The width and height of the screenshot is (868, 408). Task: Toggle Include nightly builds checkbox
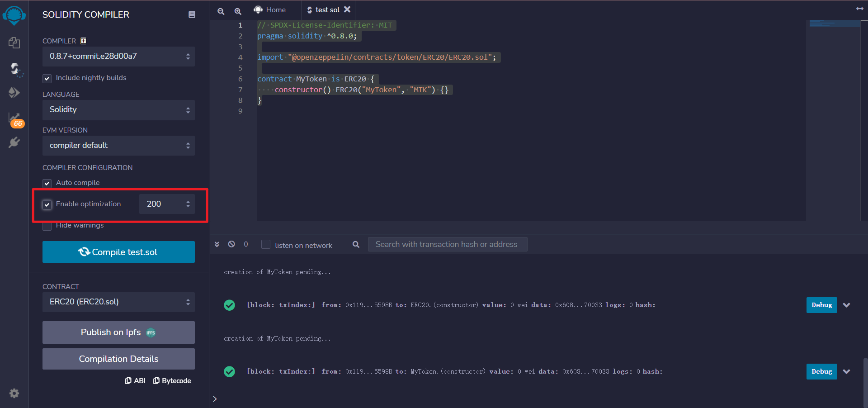tap(47, 79)
